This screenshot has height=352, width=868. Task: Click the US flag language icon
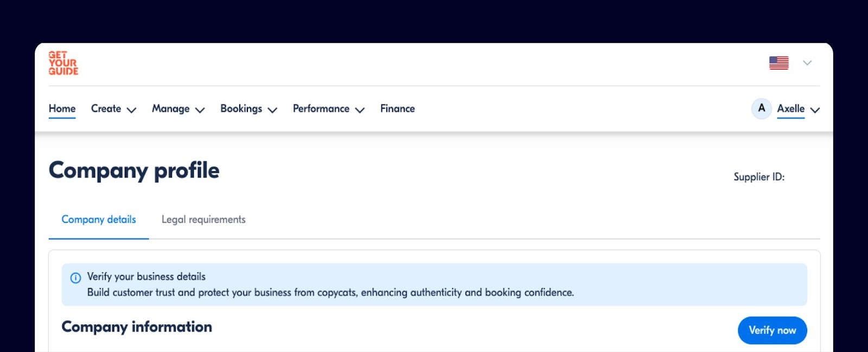point(778,63)
